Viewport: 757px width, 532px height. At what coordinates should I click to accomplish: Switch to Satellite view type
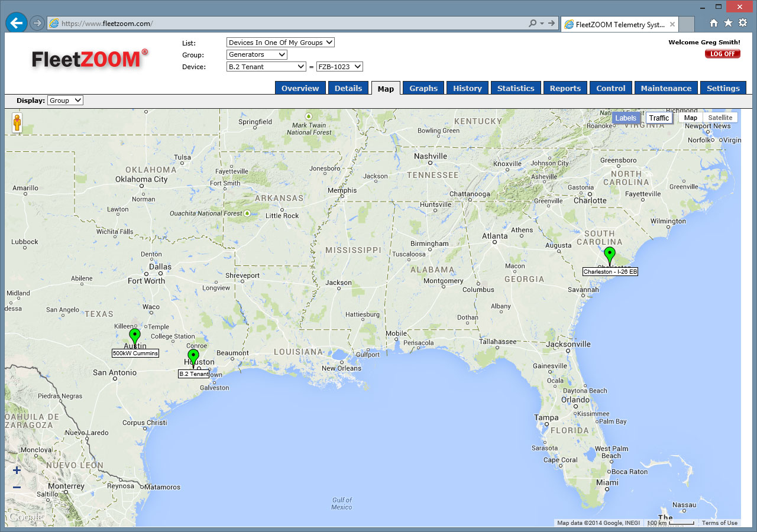tap(720, 118)
